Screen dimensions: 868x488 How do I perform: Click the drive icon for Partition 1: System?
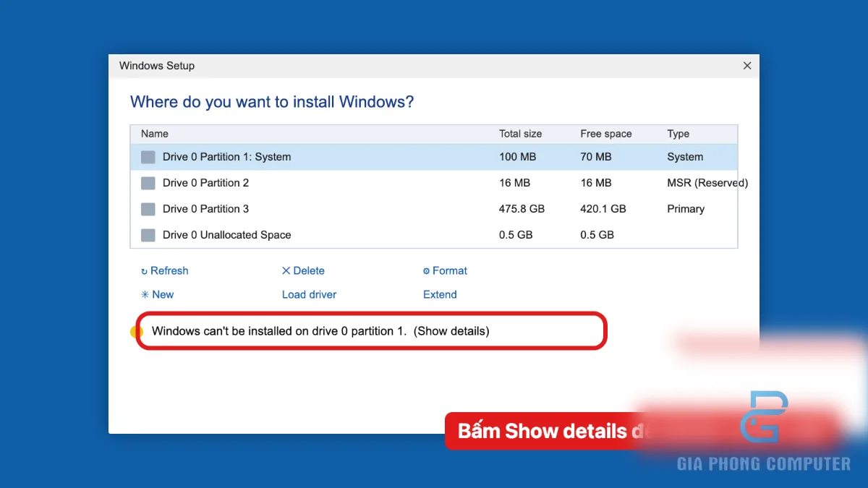click(x=148, y=157)
